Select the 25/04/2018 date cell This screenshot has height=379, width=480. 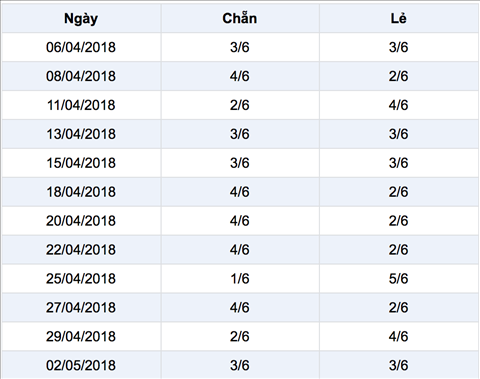coord(81,279)
